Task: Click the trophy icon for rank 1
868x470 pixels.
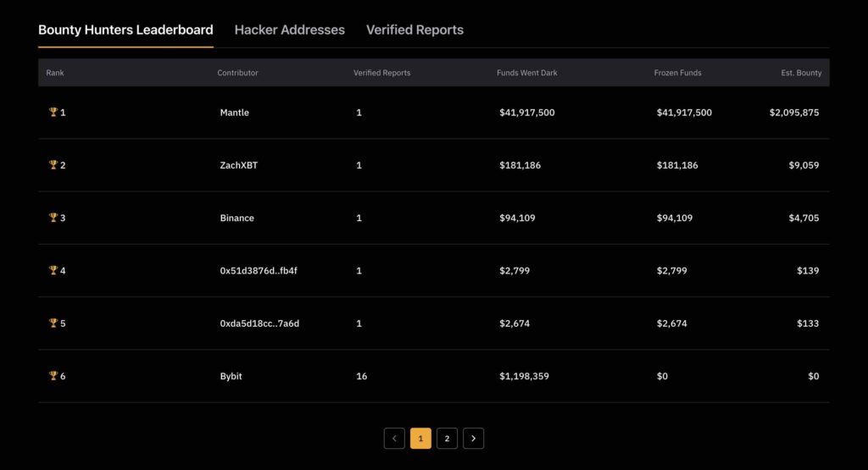Action: coord(53,112)
